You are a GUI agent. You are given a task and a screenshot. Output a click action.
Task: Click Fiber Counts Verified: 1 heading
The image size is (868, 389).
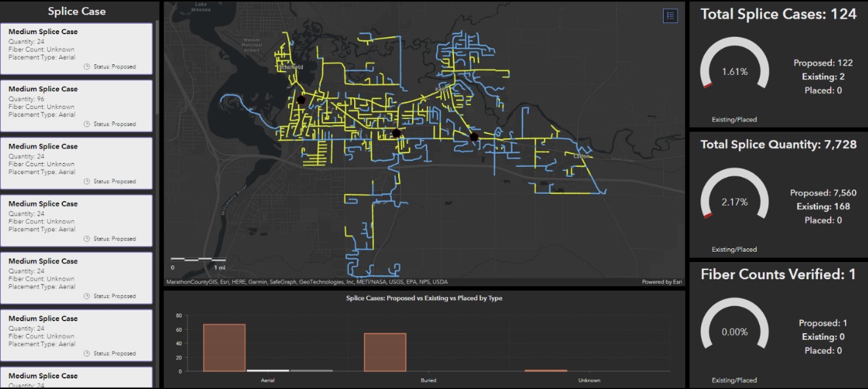779,274
